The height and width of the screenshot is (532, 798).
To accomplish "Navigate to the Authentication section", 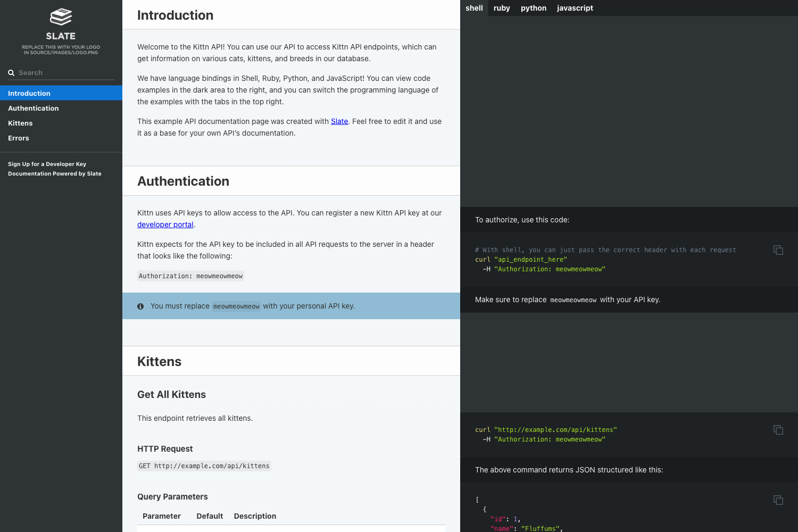I will [33, 108].
